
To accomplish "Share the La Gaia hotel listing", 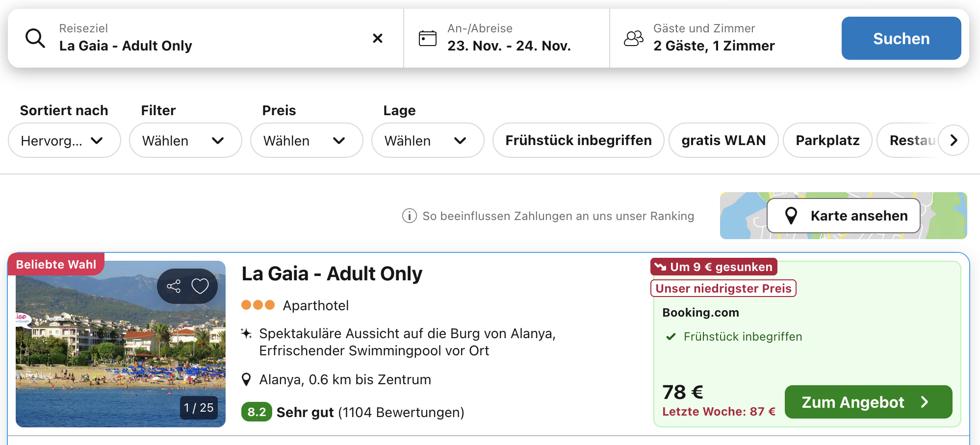I will 174,286.
